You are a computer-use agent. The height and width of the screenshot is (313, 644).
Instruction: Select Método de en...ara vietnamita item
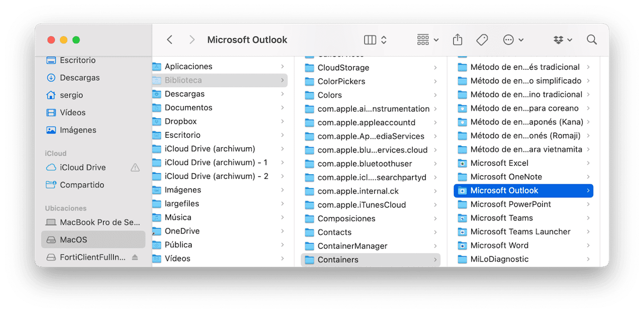[x=523, y=149]
